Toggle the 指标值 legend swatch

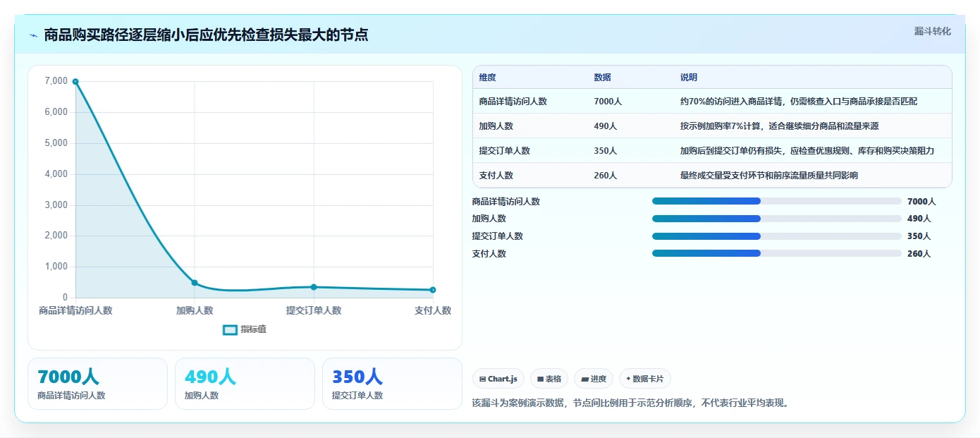(230, 329)
